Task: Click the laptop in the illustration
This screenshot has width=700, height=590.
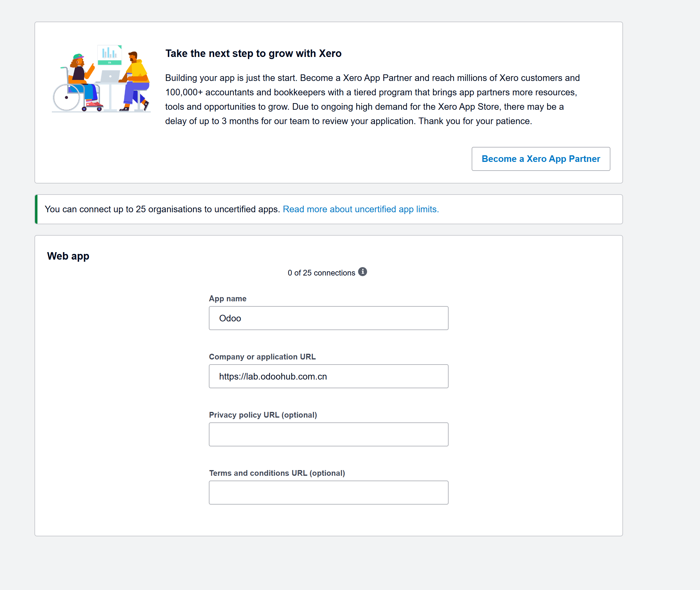Action: click(109, 76)
